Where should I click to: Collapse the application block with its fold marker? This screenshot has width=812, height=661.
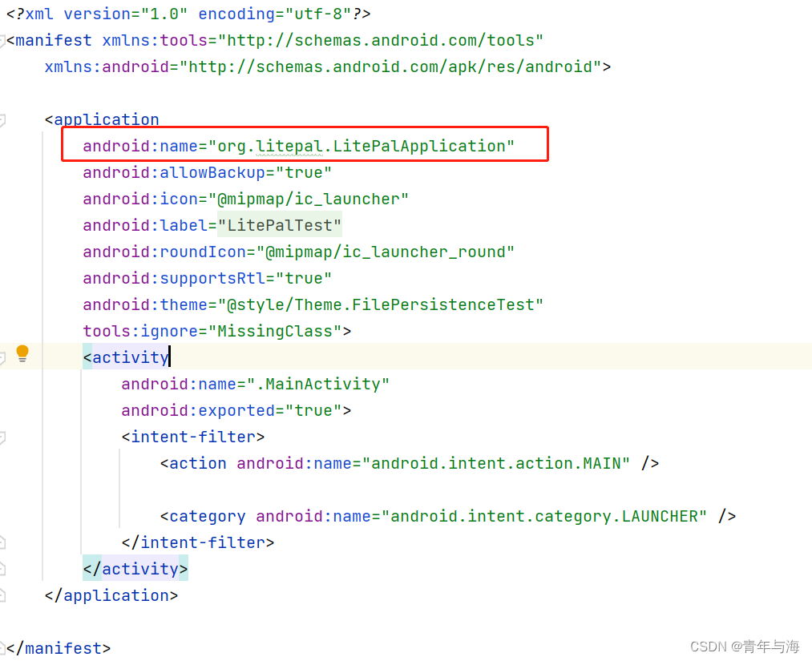coord(5,119)
